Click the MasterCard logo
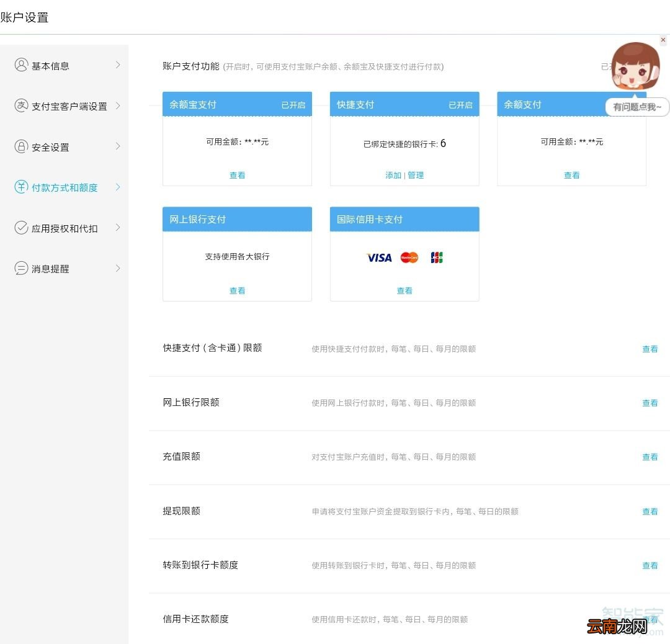This screenshot has width=670, height=644. tap(409, 257)
